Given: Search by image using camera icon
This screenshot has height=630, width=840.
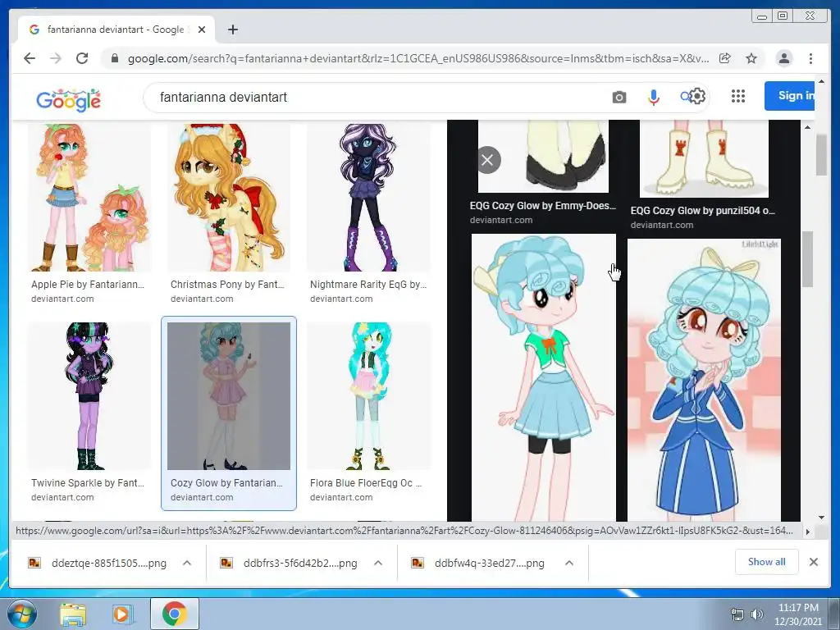Looking at the screenshot, I should tap(619, 97).
